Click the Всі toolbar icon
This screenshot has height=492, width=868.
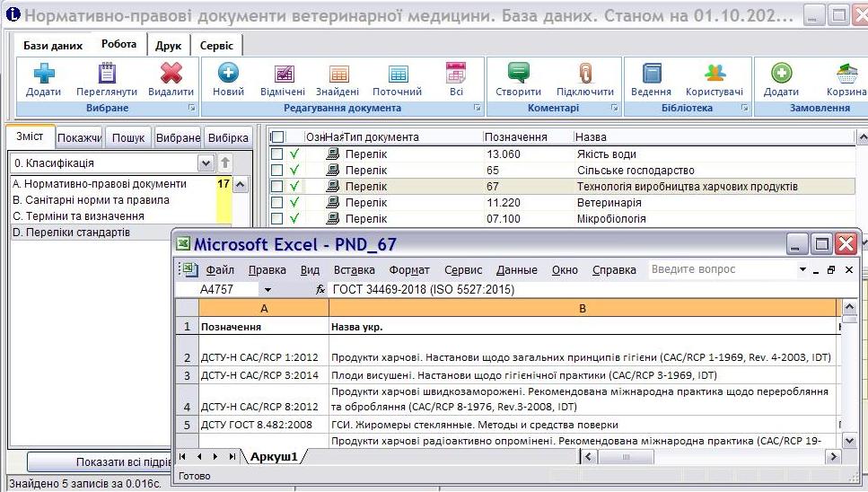click(x=456, y=73)
